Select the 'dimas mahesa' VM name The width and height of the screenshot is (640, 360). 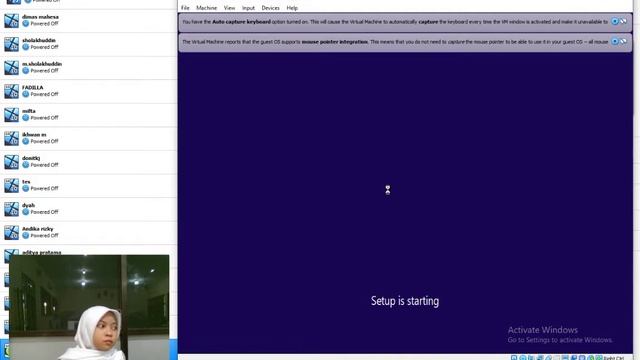[40, 17]
